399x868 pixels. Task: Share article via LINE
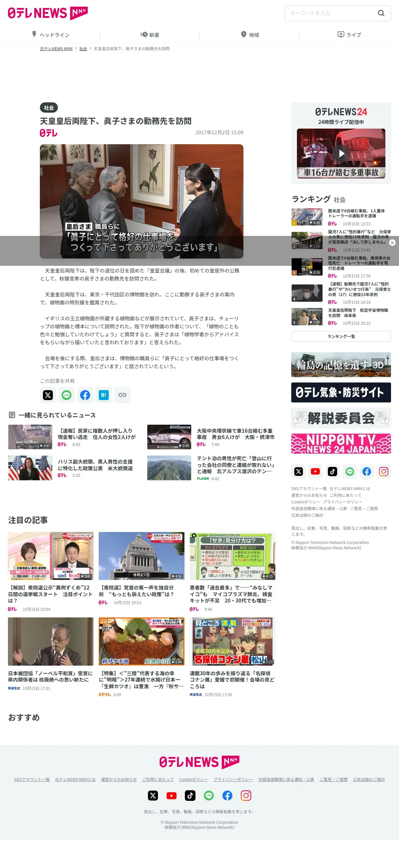66,394
